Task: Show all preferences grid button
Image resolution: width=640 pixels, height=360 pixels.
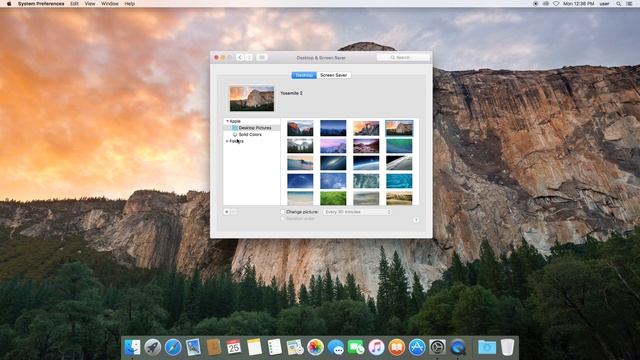Action: pyautogui.click(x=262, y=58)
